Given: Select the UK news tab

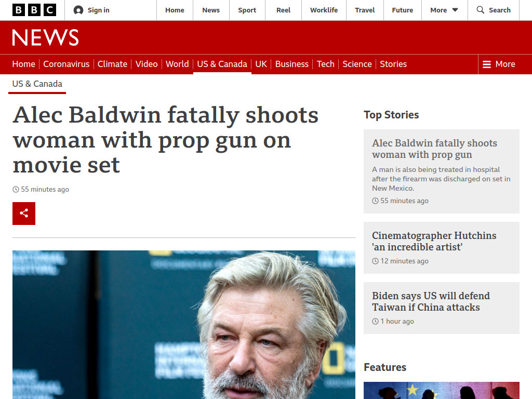Looking at the screenshot, I should 261,64.
